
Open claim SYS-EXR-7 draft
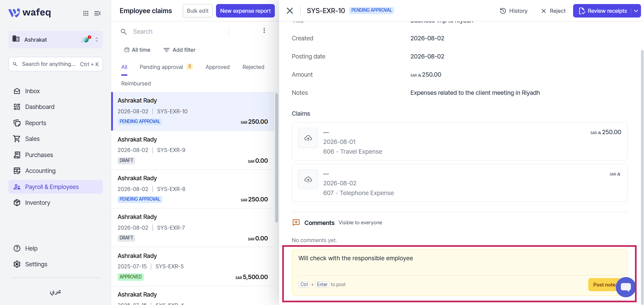click(193, 228)
